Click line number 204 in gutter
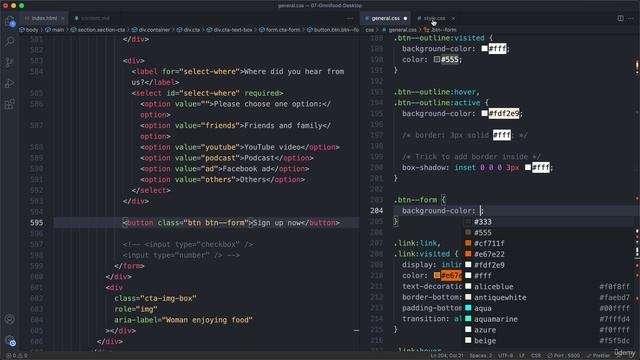This screenshot has width=640, height=360. (x=376, y=211)
